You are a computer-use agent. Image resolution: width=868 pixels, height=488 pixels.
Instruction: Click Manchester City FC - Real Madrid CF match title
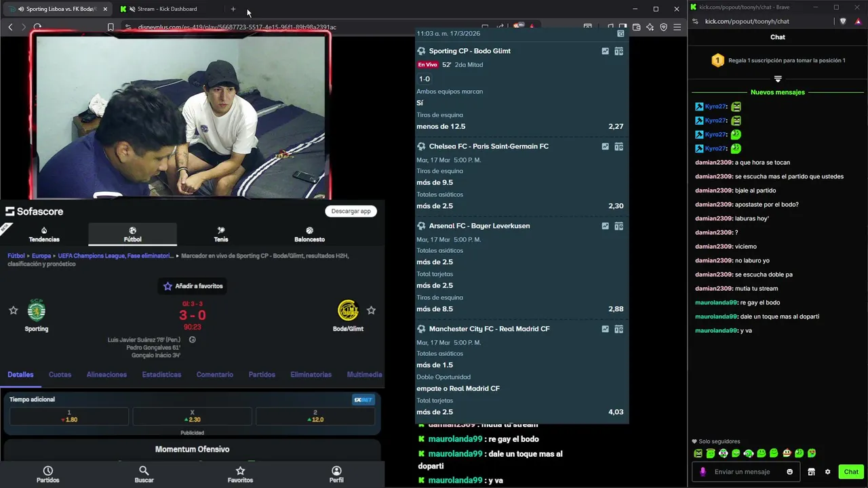point(489,329)
